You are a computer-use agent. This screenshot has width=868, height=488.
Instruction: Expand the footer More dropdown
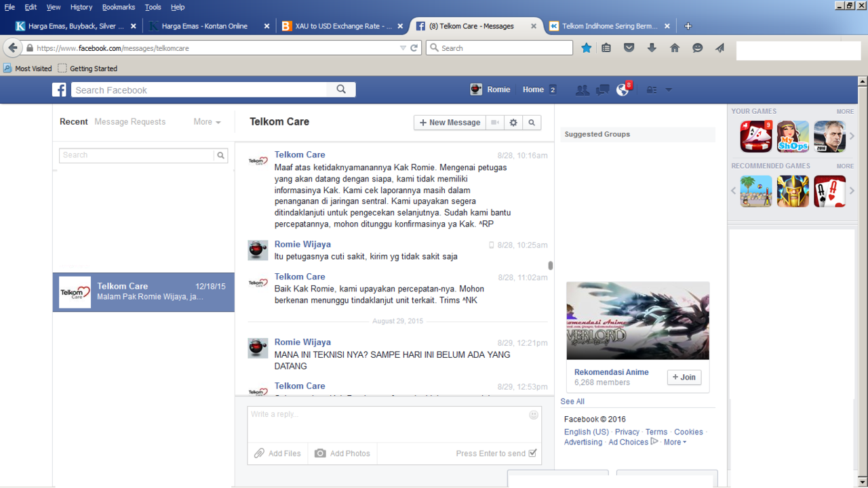(x=675, y=442)
